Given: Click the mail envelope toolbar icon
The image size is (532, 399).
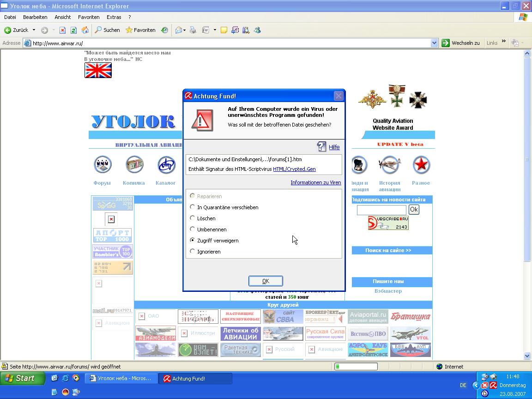Looking at the screenshot, I should (178, 30).
